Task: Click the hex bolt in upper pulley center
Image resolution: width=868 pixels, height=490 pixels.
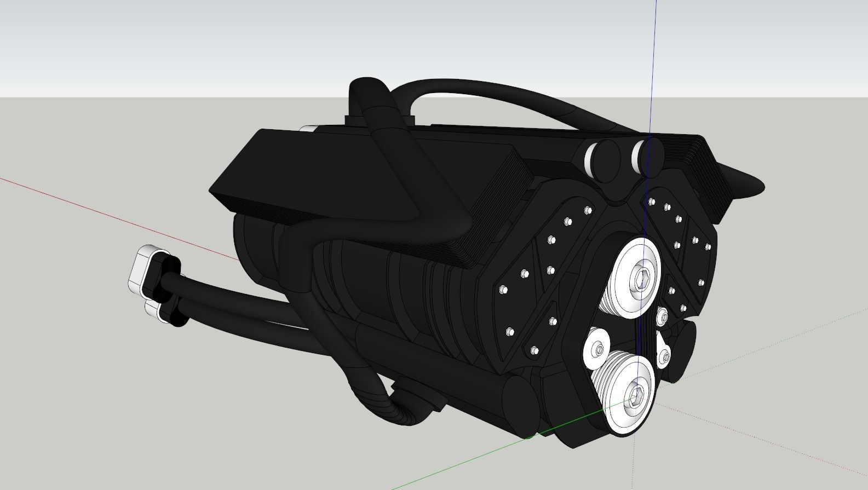Action: pyautogui.click(x=643, y=279)
